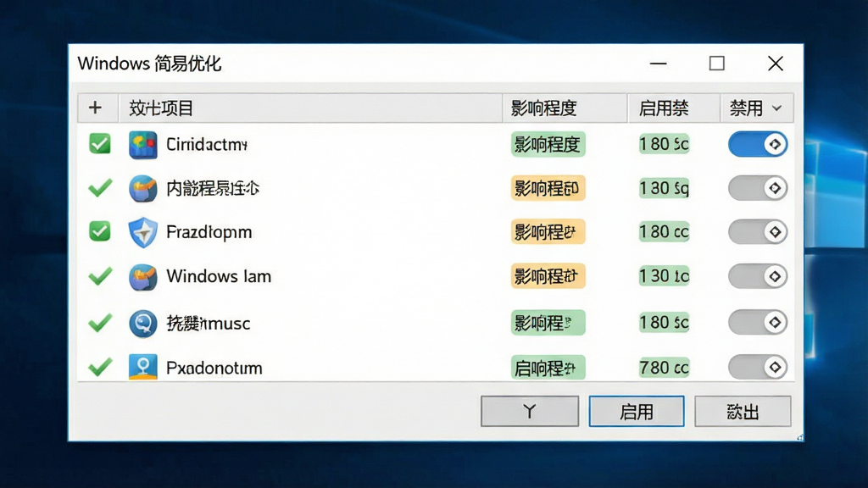Uncheck the Frazdtopm checkbox
This screenshot has width=868, height=488.
coord(100,231)
